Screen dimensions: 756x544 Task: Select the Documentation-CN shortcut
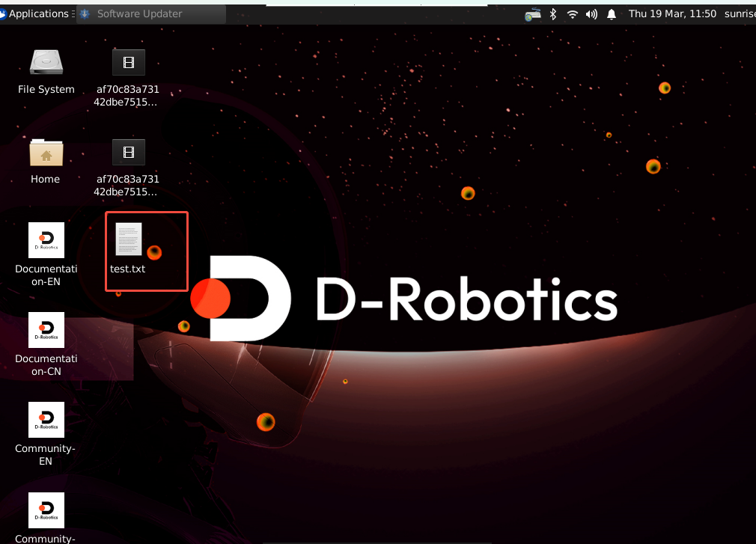46,330
